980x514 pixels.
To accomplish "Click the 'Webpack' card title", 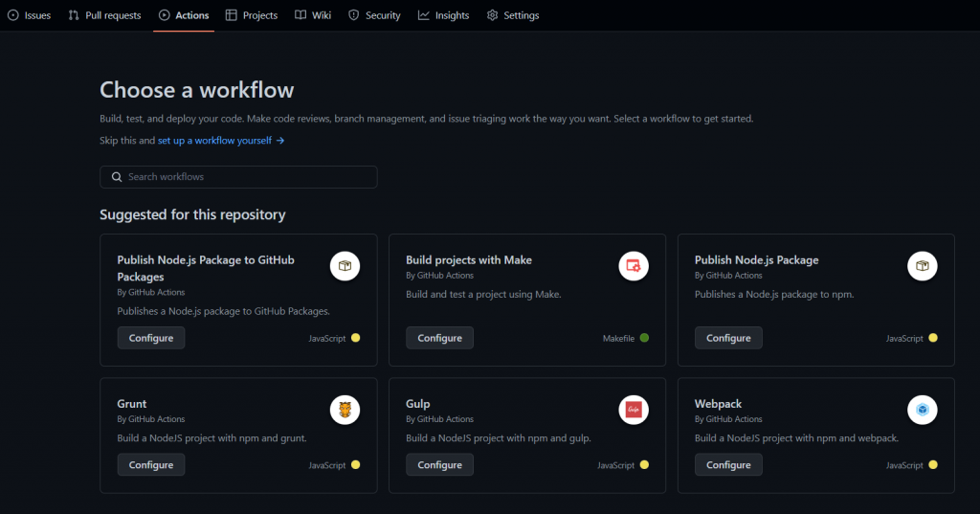I will (x=718, y=404).
